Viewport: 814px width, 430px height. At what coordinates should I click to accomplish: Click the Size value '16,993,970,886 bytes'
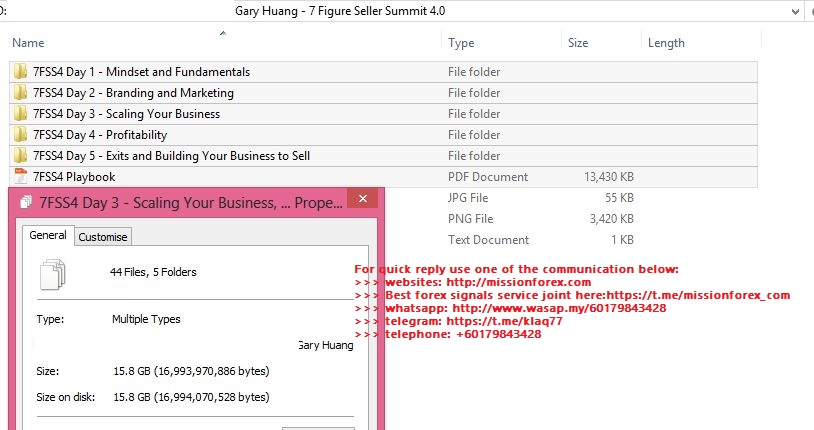(192, 371)
